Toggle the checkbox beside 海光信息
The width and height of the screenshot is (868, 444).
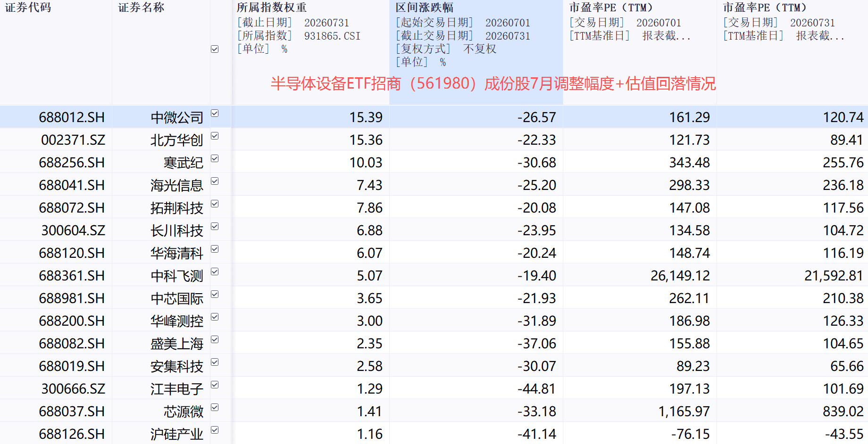click(x=215, y=181)
